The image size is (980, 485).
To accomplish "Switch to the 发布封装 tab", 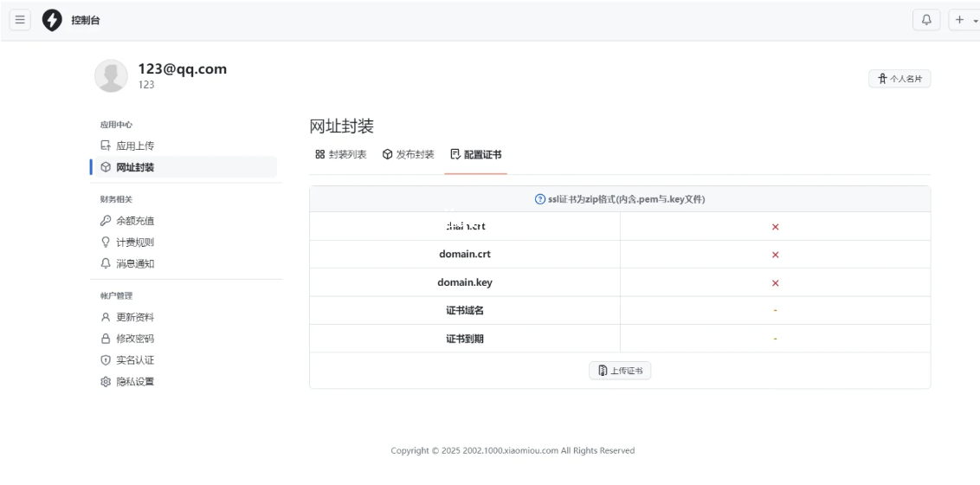I will 409,155.
